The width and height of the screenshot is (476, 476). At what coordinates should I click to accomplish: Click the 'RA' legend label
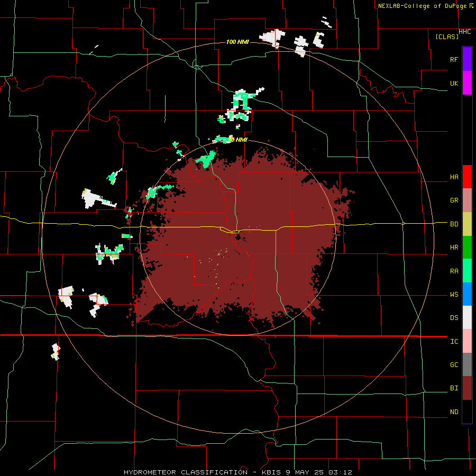tap(454, 271)
